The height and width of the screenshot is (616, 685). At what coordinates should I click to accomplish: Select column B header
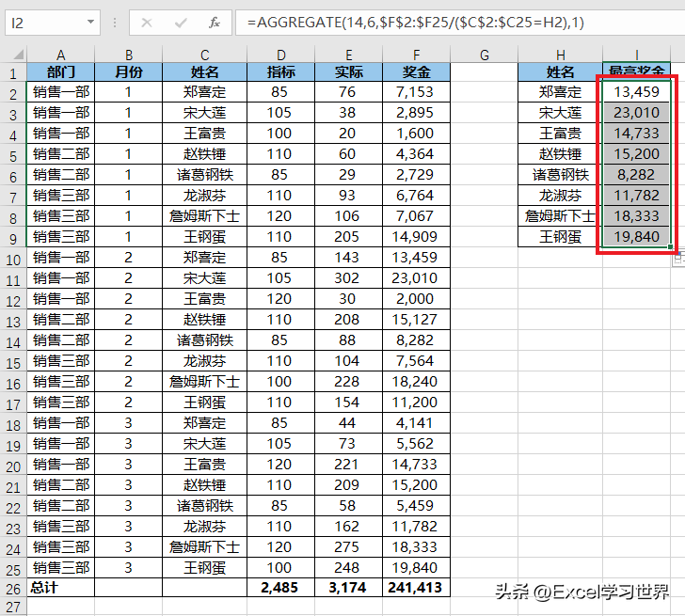coord(128,55)
